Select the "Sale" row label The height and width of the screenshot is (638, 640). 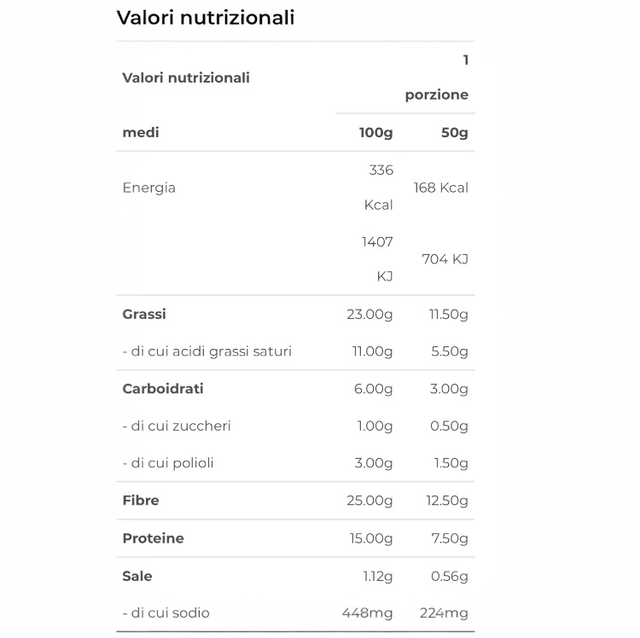(x=137, y=576)
